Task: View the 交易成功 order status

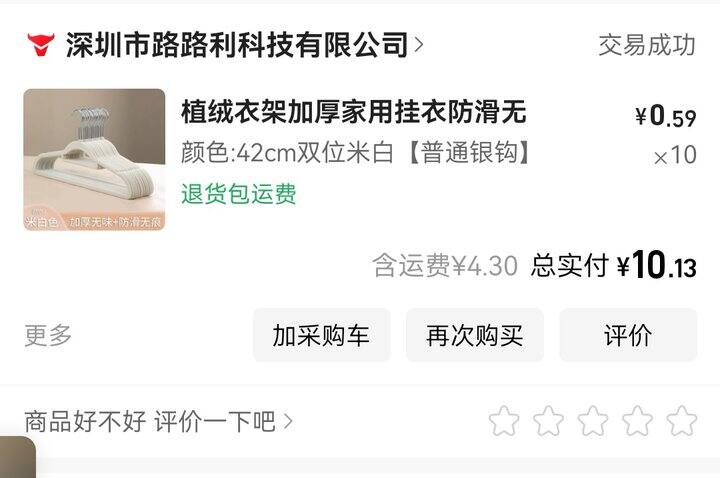Action: point(647,45)
